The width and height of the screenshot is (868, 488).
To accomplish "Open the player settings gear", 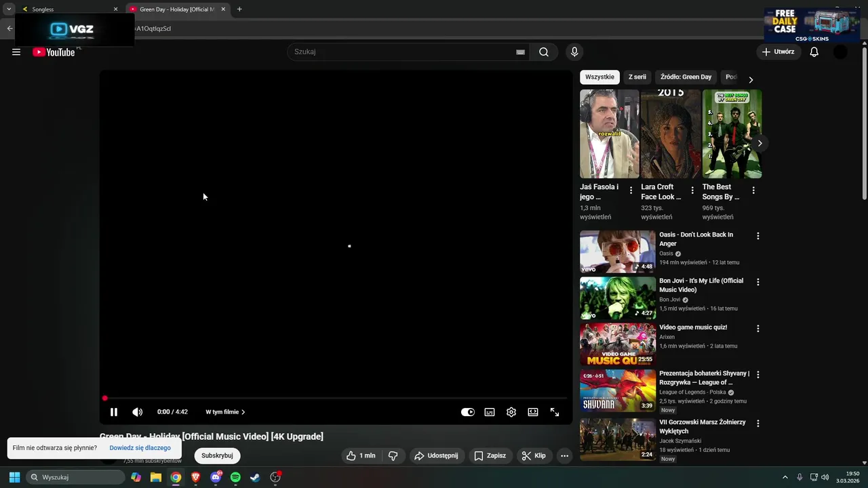I will (x=511, y=412).
